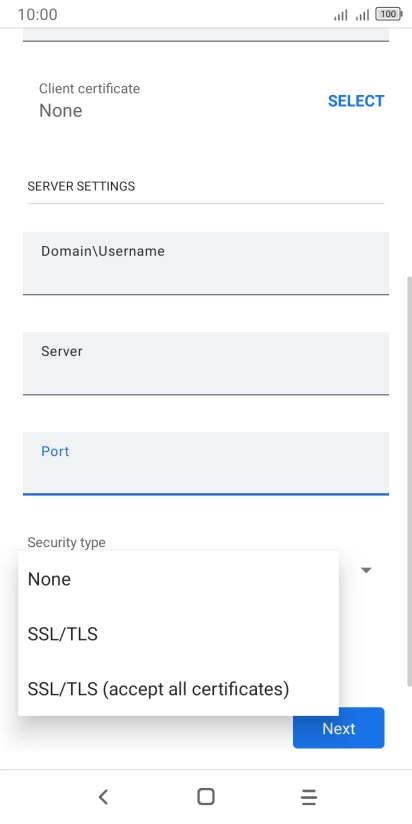Open the recent apps three-line icon
412x824 pixels.
pyautogui.click(x=309, y=797)
